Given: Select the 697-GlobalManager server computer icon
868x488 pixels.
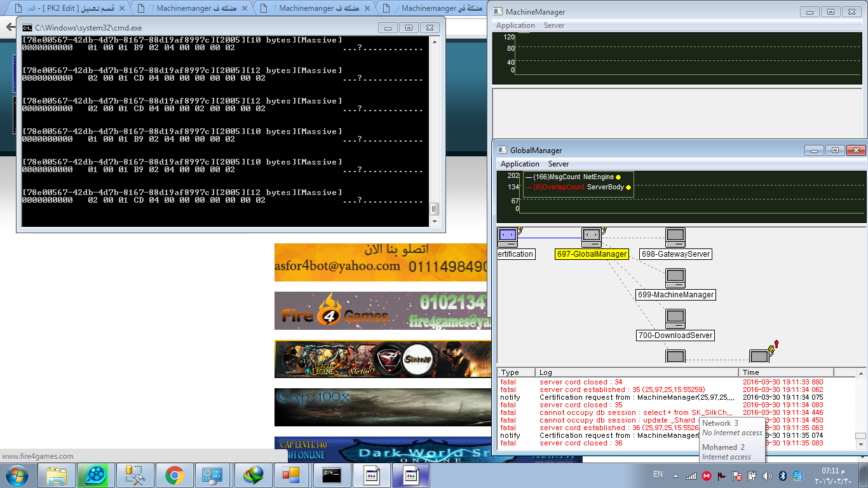Looking at the screenshot, I should point(592,238).
